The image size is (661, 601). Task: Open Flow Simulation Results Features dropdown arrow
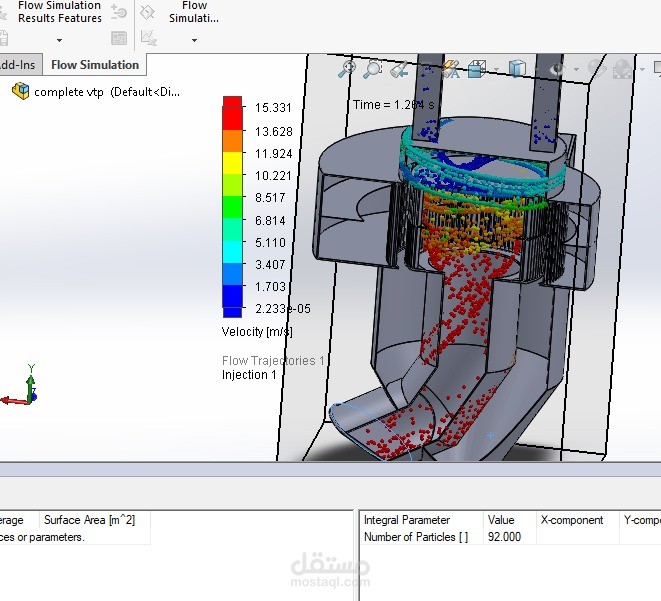click(59, 40)
